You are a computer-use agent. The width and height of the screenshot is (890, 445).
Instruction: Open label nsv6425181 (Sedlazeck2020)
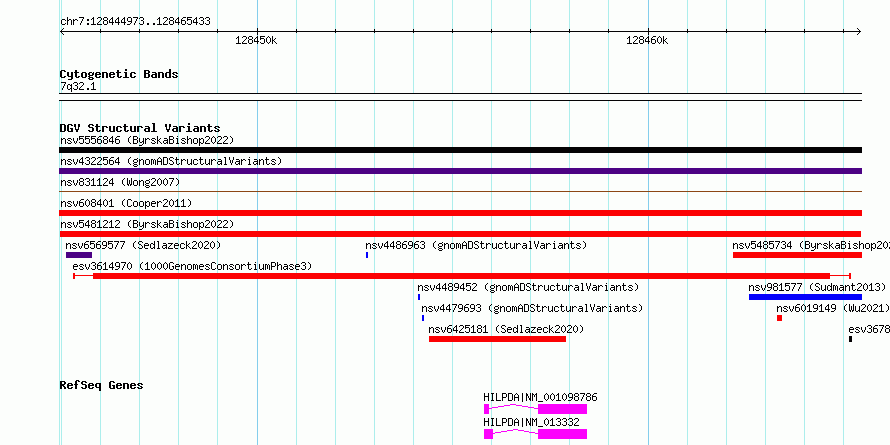click(506, 329)
